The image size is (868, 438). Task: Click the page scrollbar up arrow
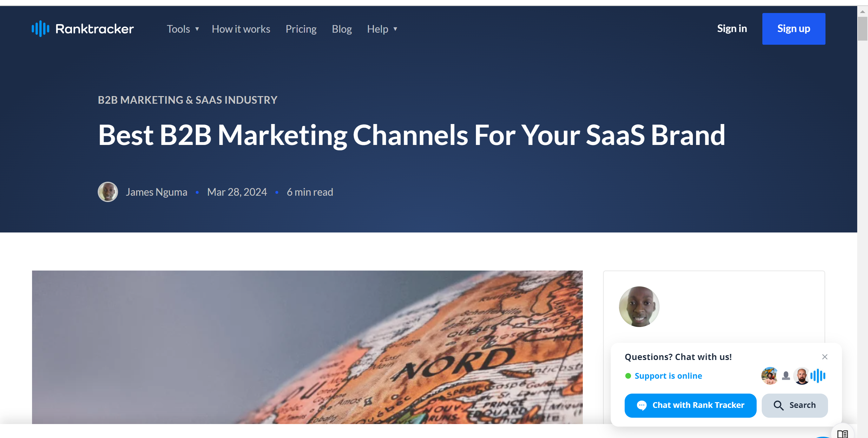pos(862,11)
